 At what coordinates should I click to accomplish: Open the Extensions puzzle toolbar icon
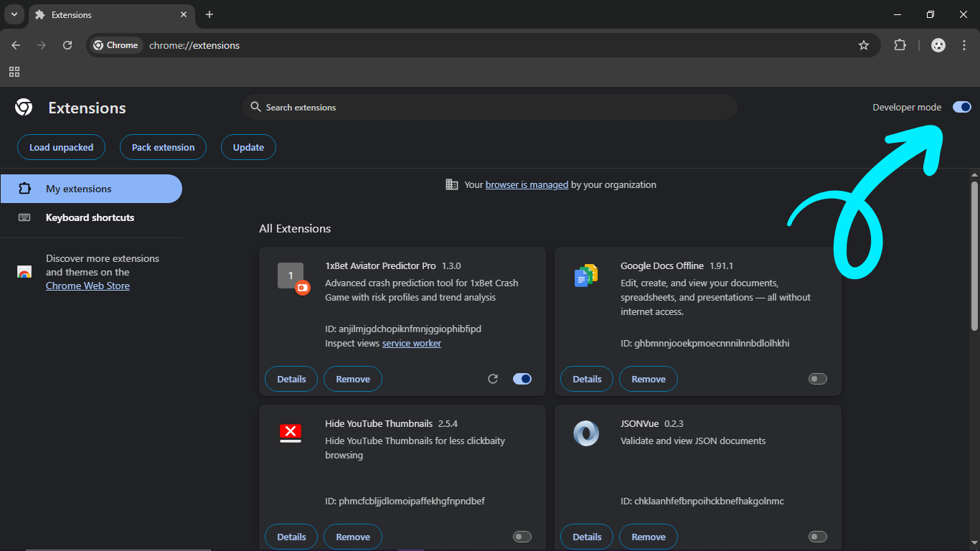(x=900, y=45)
